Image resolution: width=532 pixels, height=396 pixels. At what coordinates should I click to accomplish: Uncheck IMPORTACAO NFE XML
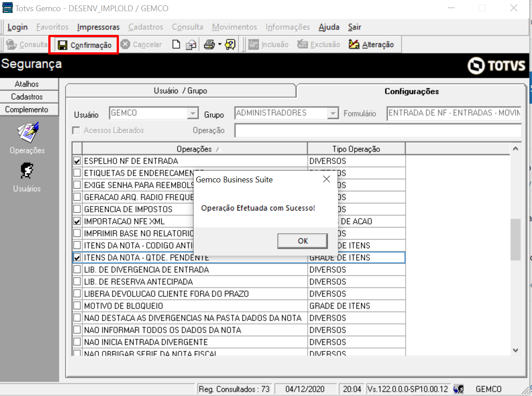(x=77, y=221)
